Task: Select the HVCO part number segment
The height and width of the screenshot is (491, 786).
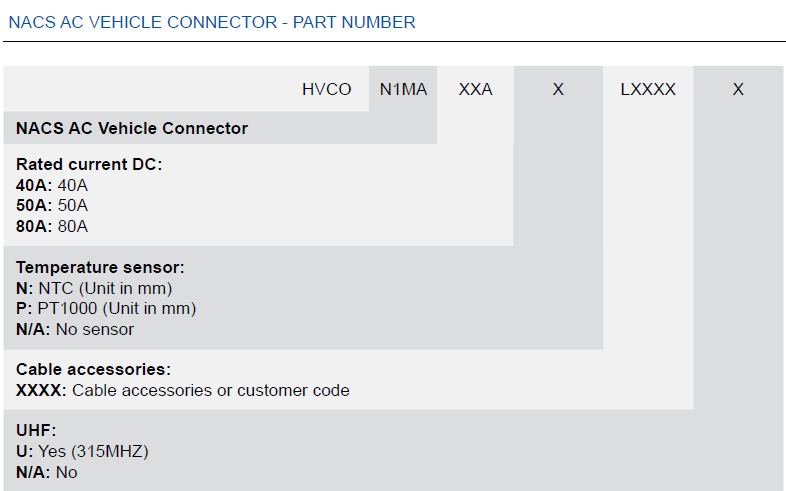Action: (326, 89)
